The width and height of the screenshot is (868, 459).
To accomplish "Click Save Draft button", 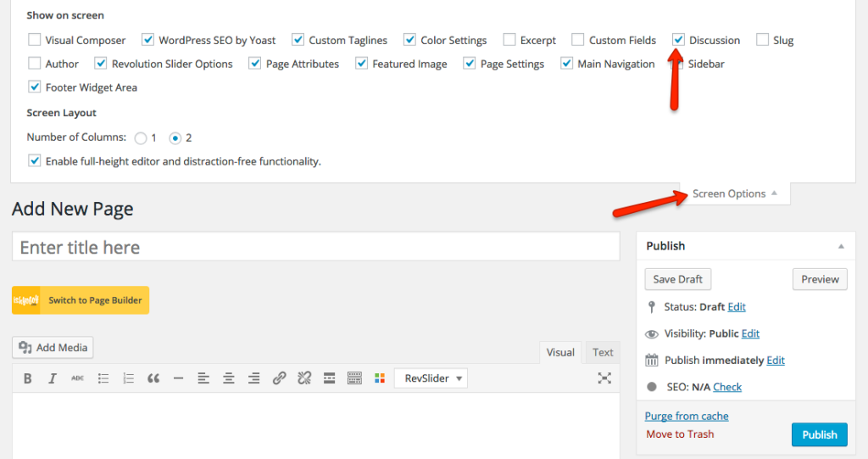I will click(677, 279).
